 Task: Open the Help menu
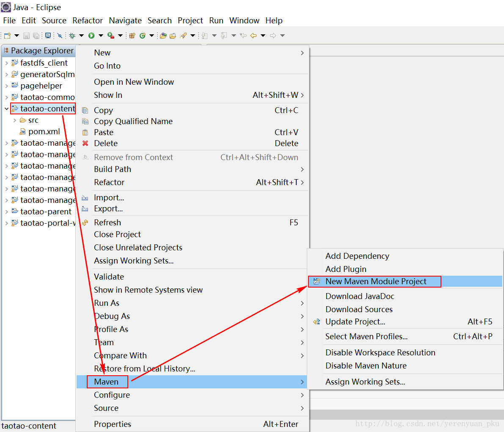pyautogui.click(x=274, y=21)
